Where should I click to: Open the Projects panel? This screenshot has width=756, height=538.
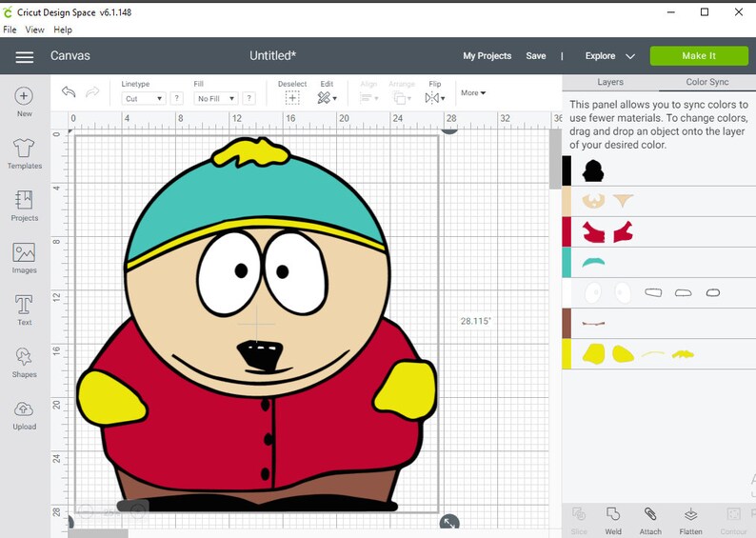[24, 206]
